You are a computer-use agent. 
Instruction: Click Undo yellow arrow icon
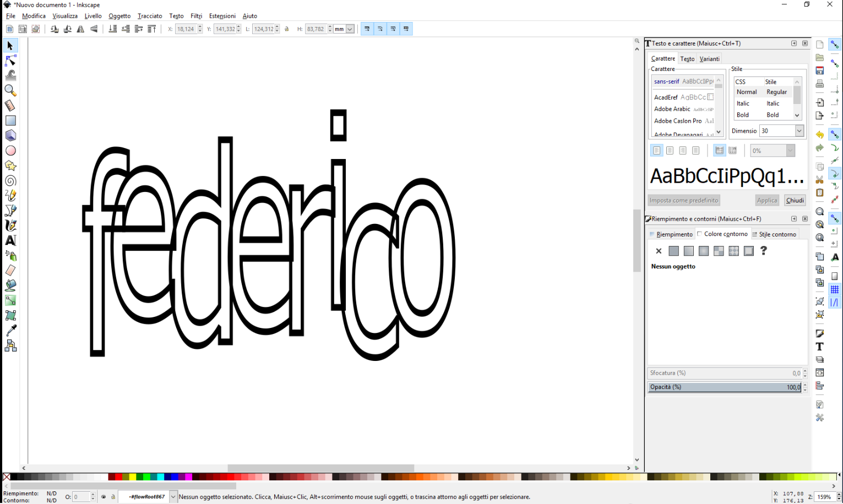pos(820,135)
